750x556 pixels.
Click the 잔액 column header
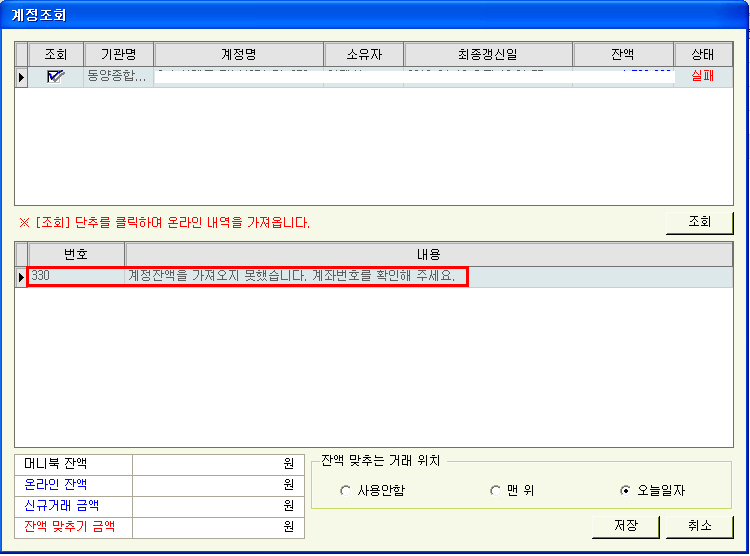(x=622, y=54)
